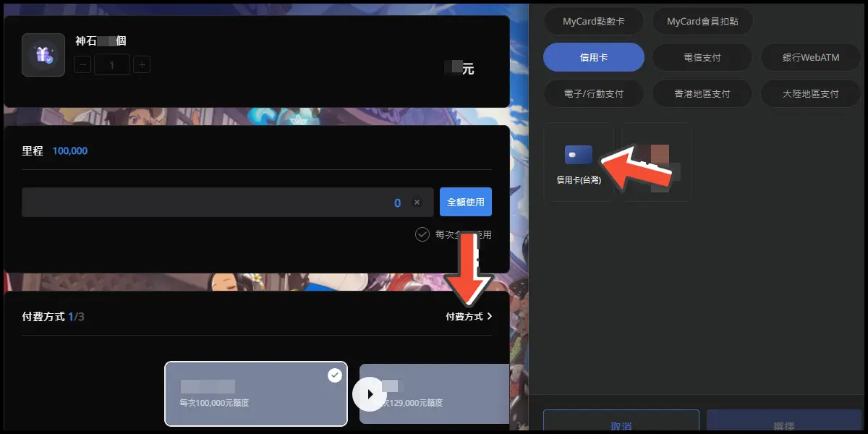Increase quantity with the plus button

tap(142, 65)
